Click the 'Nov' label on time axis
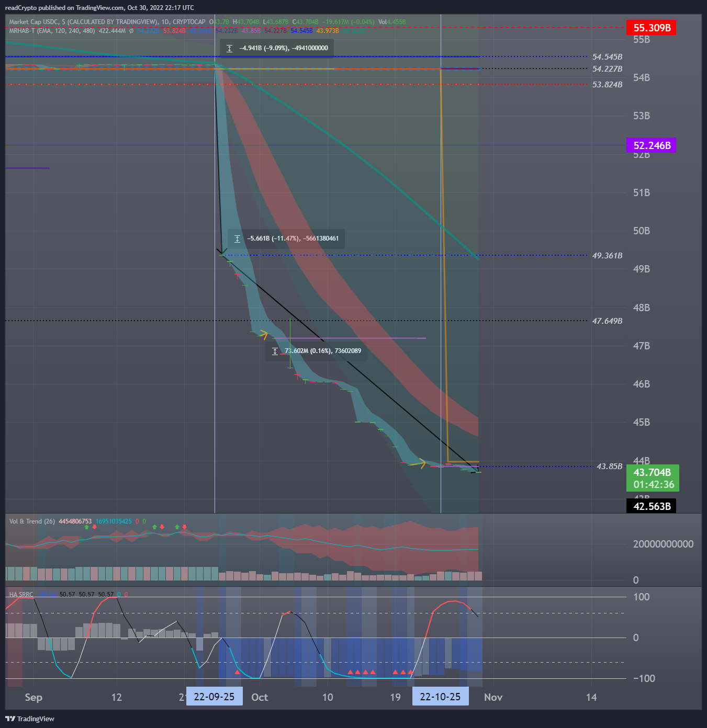The height and width of the screenshot is (728, 707). click(x=493, y=697)
